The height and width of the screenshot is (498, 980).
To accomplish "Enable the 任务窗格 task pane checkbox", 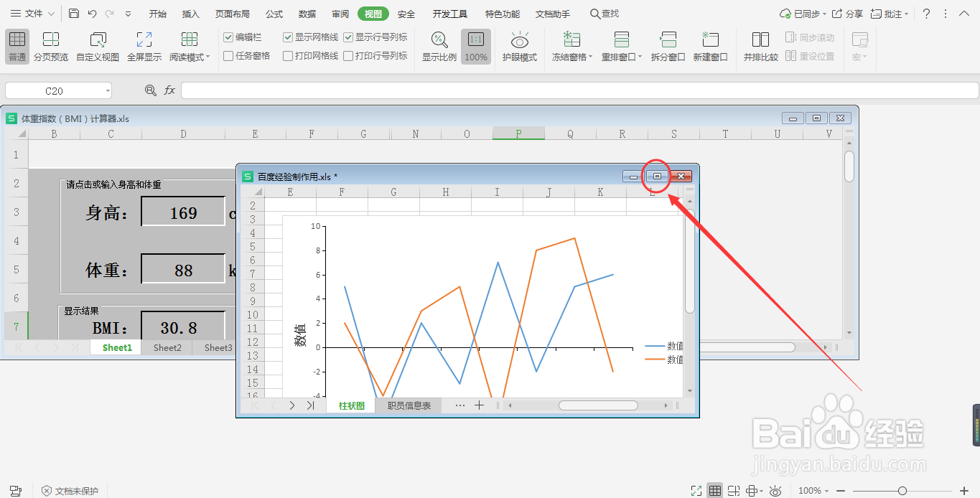I will point(228,56).
